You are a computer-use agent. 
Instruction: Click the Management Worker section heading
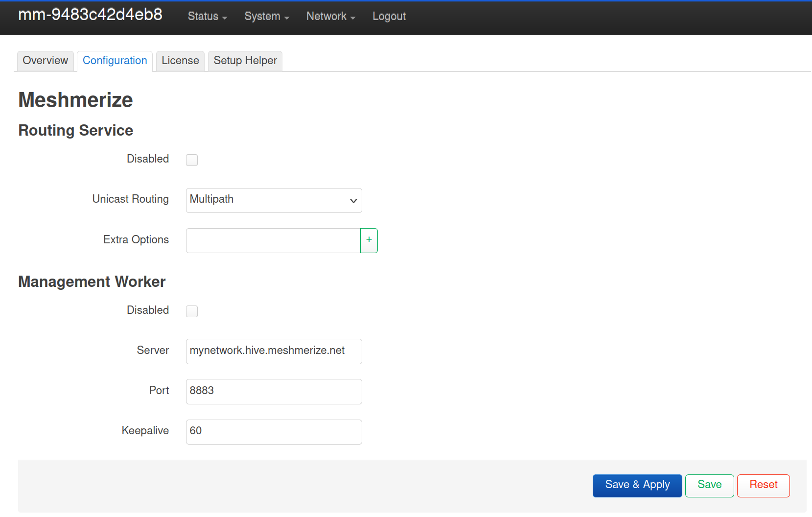[x=92, y=282]
